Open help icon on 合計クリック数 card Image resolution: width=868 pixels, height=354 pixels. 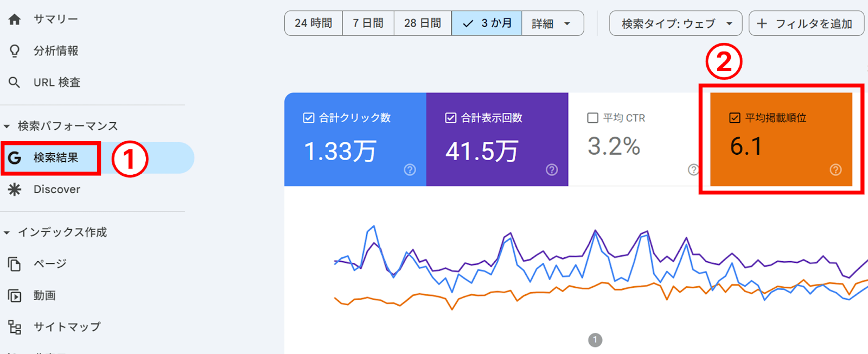[410, 170]
